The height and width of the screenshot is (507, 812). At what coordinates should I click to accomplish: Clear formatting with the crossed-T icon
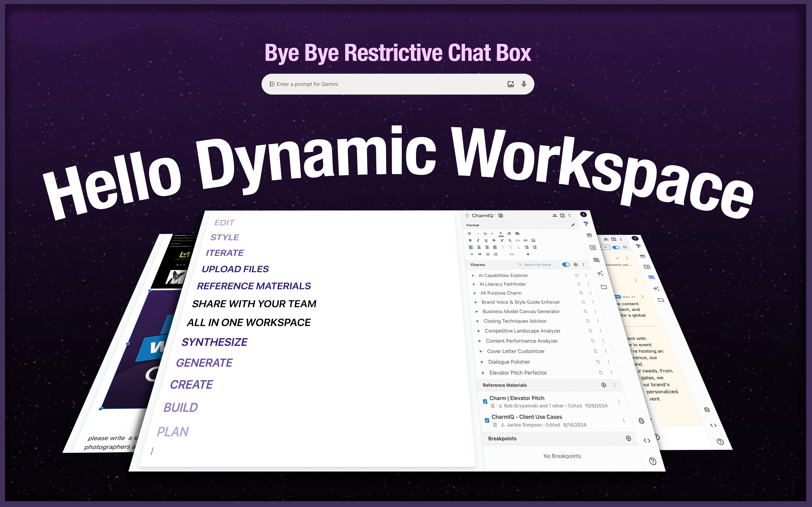[x=470, y=234]
